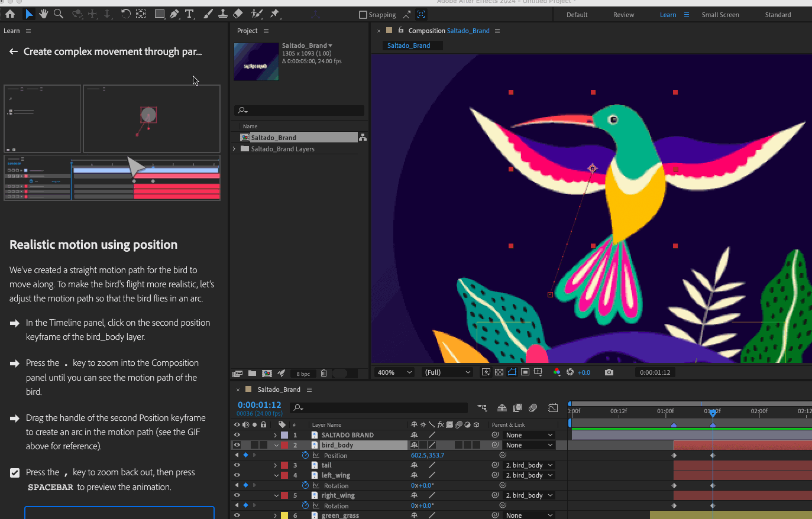
Task: Toggle the transparency grid in viewer
Action: click(499, 372)
